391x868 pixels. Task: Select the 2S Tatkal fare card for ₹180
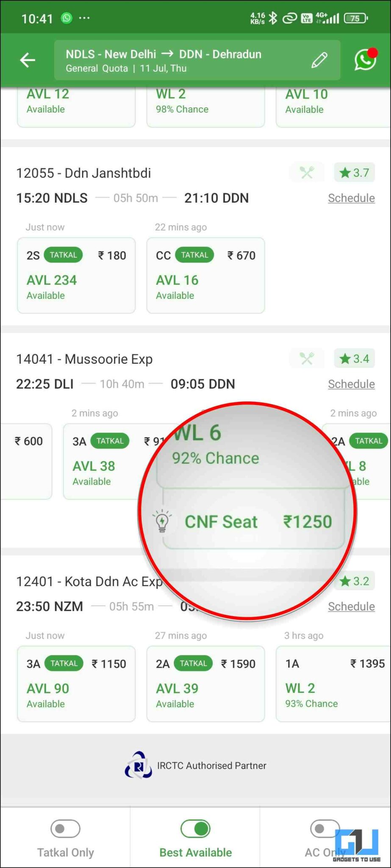(x=76, y=275)
